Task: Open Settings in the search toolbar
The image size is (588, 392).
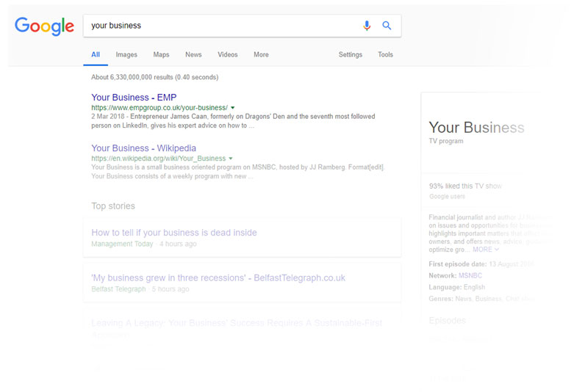Action: point(351,54)
